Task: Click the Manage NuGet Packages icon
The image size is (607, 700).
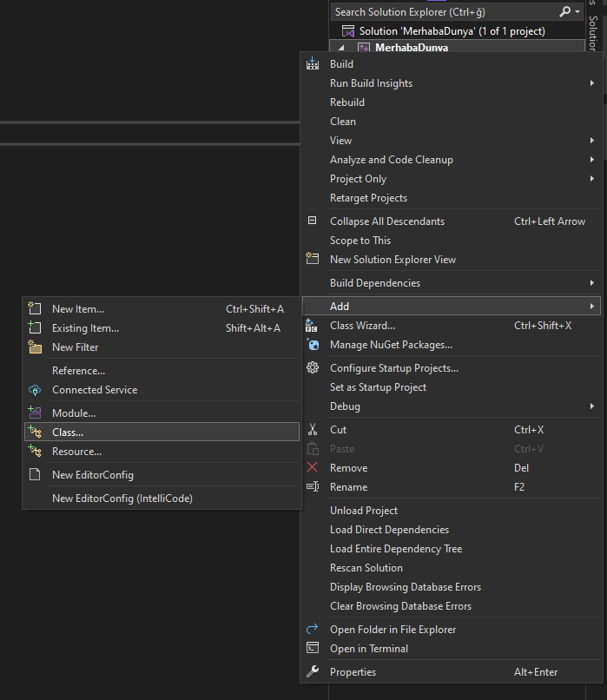Action: pos(313,345)
